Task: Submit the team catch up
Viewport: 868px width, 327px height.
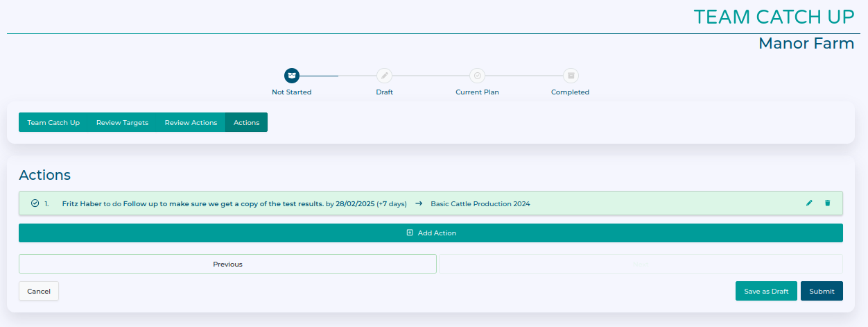Action: pyautogui.click(x=822, y=291)
